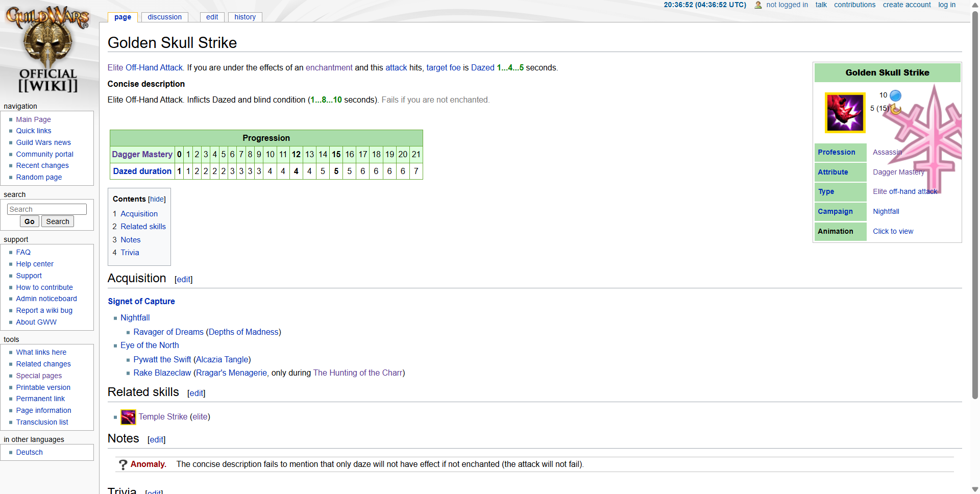Edit the Acquisition section

click(183, 280)
